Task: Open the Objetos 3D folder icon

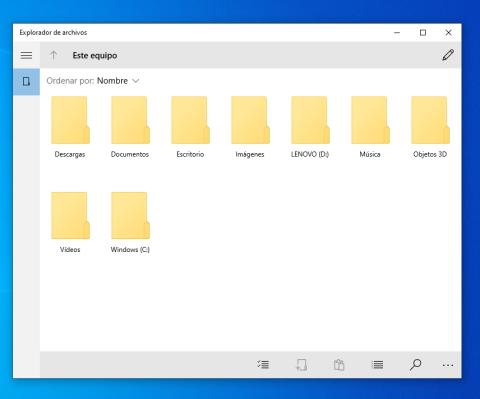Action: point(430,120)
